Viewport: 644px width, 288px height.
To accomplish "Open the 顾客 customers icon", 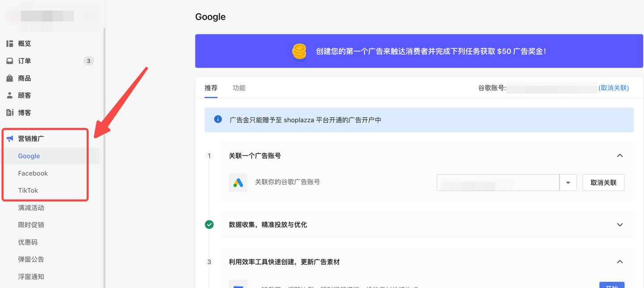I will (x=10, y=95).
